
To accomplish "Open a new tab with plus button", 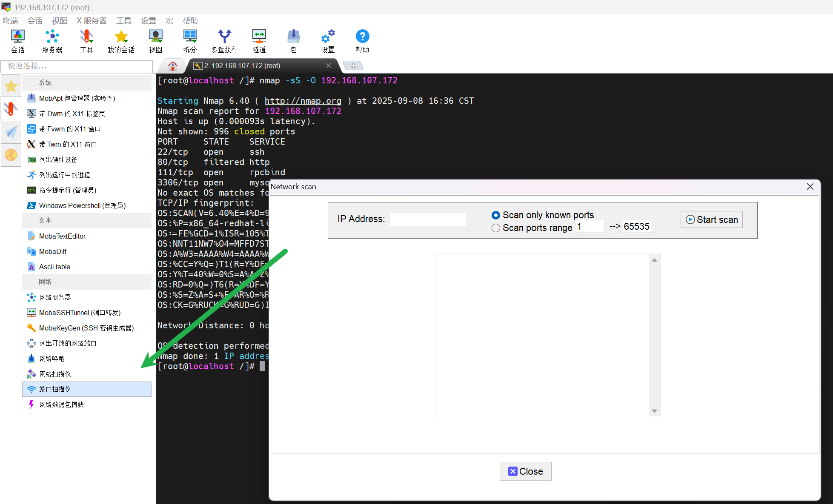I will pos(353,65).
